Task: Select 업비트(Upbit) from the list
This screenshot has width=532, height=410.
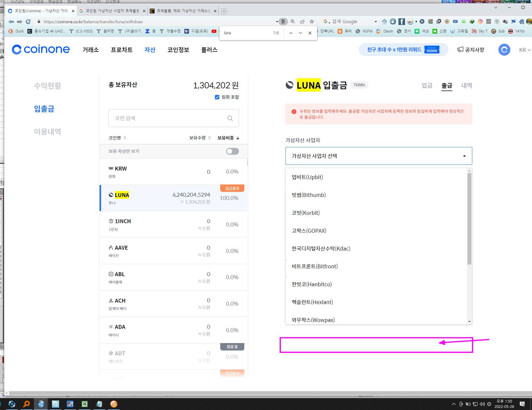Action: (x=376, y=177)
